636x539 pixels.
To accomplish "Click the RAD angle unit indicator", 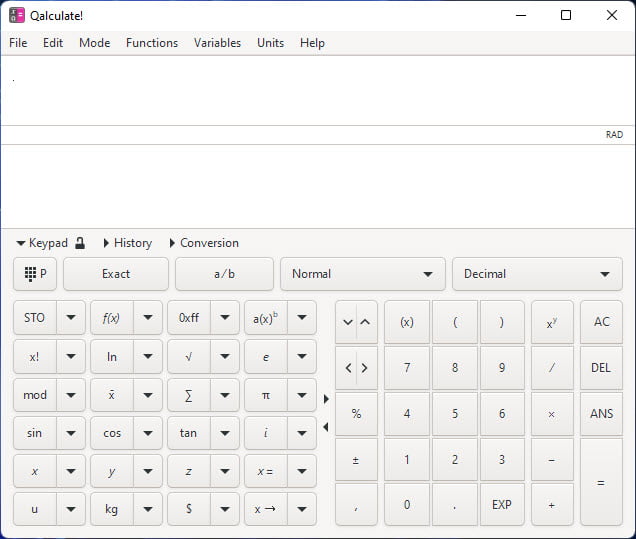I will [x=614, y=135].
